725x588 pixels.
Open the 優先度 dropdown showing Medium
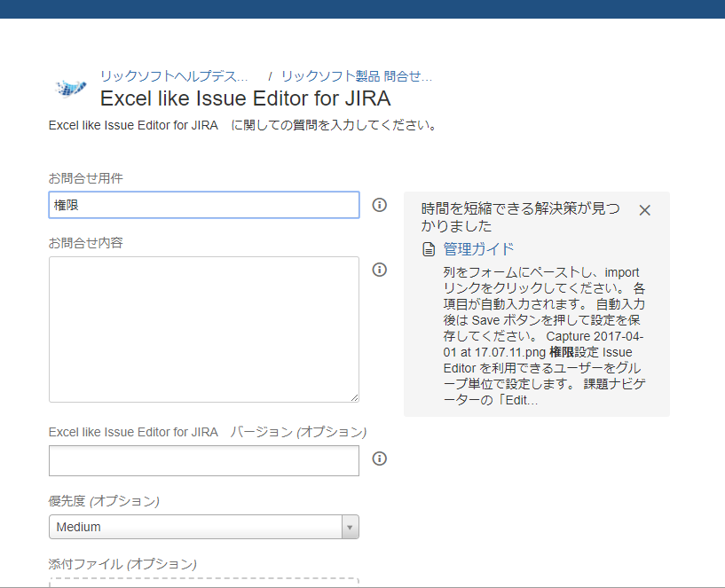coord(204,527)
